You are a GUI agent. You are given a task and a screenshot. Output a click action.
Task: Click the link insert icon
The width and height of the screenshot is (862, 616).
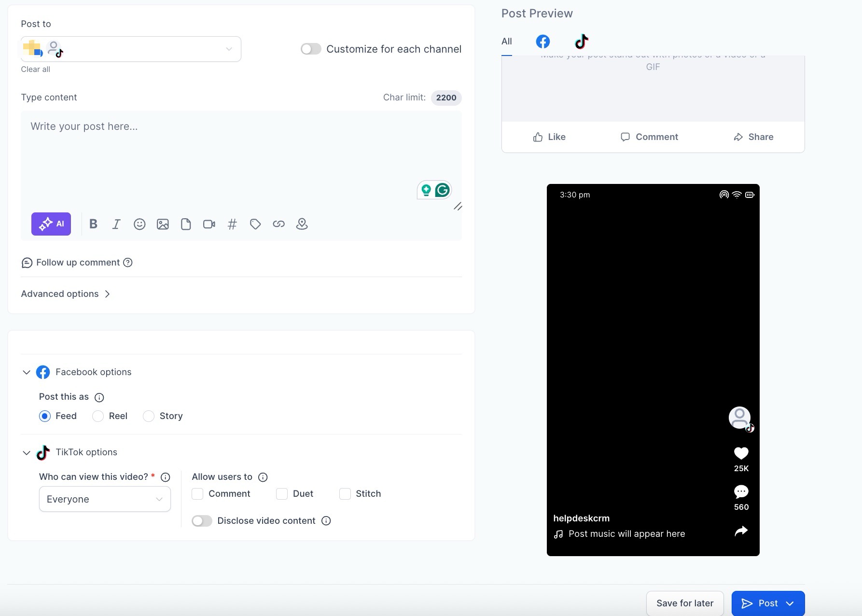278,224
